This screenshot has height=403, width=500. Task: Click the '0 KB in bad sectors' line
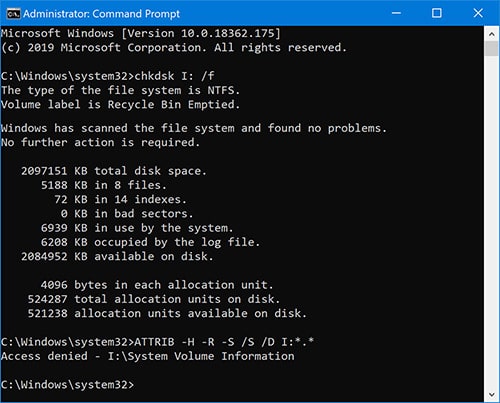pyautogui.click(x=127, y=214)
